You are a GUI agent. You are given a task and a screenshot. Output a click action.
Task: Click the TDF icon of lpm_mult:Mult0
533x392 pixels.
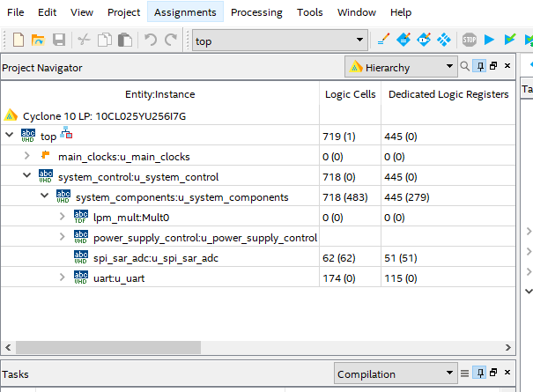pyautogui.click(x=81, y=217)
